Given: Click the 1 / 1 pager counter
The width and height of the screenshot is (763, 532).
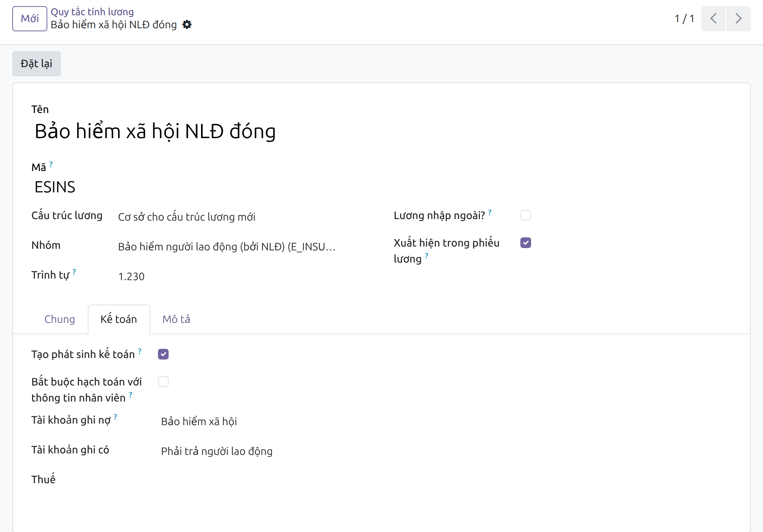Looking at the screenshot, I should click(684, 18).
